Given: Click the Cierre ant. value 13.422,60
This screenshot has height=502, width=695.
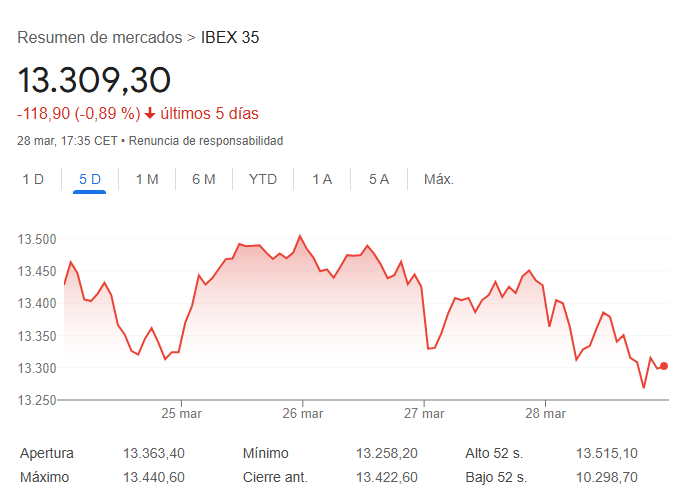Looking at the screenshot, I should click(387, 477).
